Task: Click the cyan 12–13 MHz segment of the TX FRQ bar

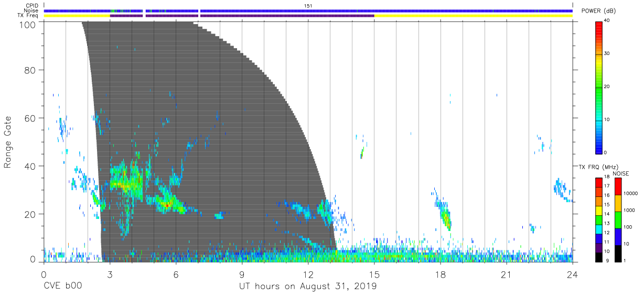Action: pos(598,228)
